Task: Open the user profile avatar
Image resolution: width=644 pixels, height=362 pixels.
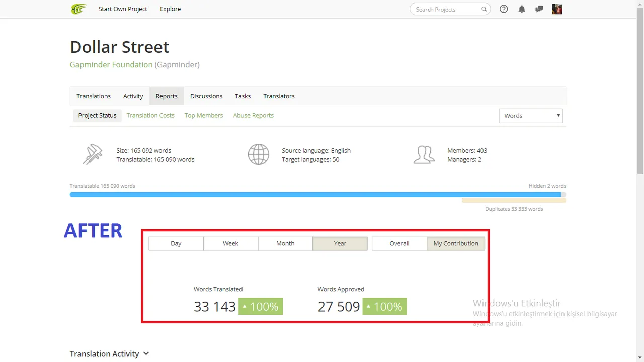Action: point(557,9)
